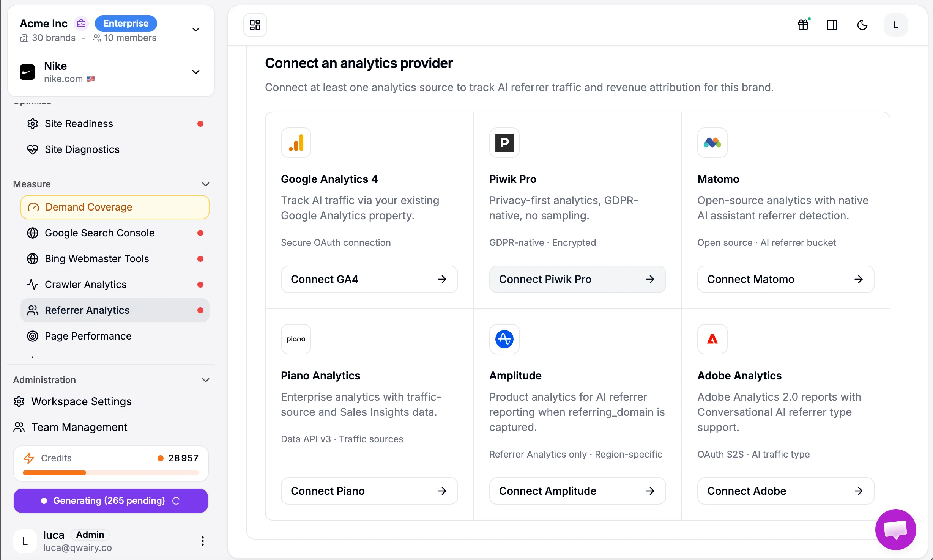Click the Piano Analytics logo
The image size is (933, 560).
click(296, 339)
